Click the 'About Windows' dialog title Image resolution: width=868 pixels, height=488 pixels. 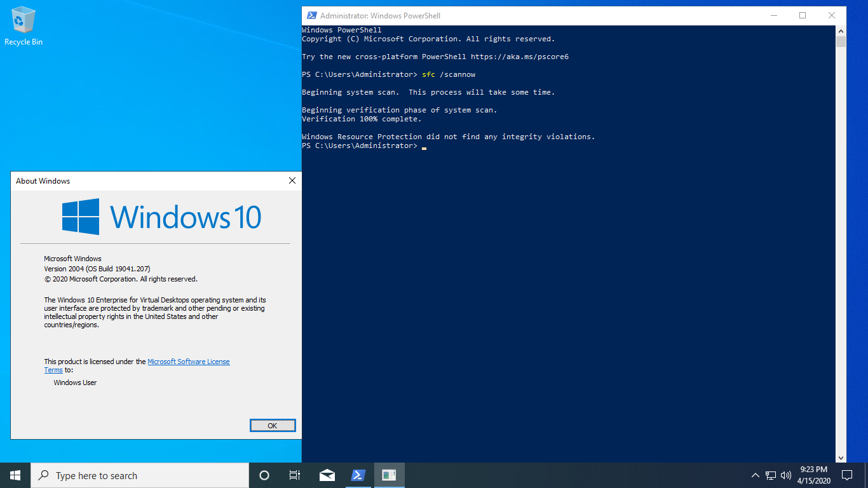tap(43, 181)
